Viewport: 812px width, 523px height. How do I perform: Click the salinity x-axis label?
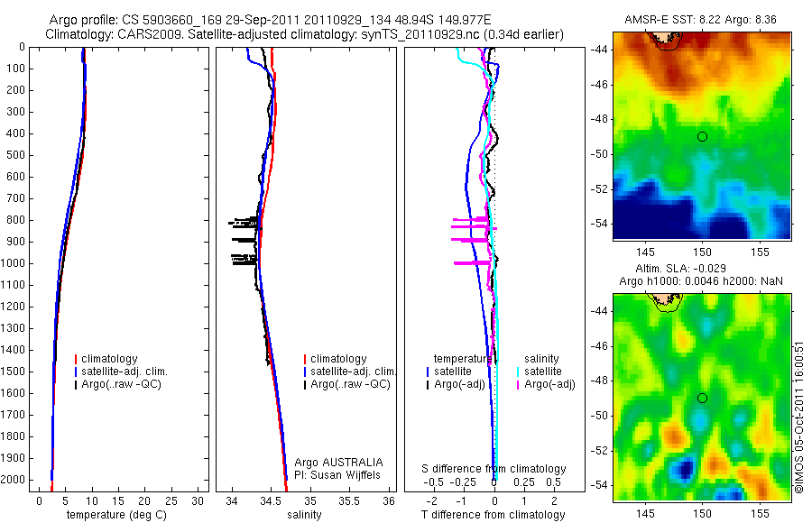pos(304,515)
